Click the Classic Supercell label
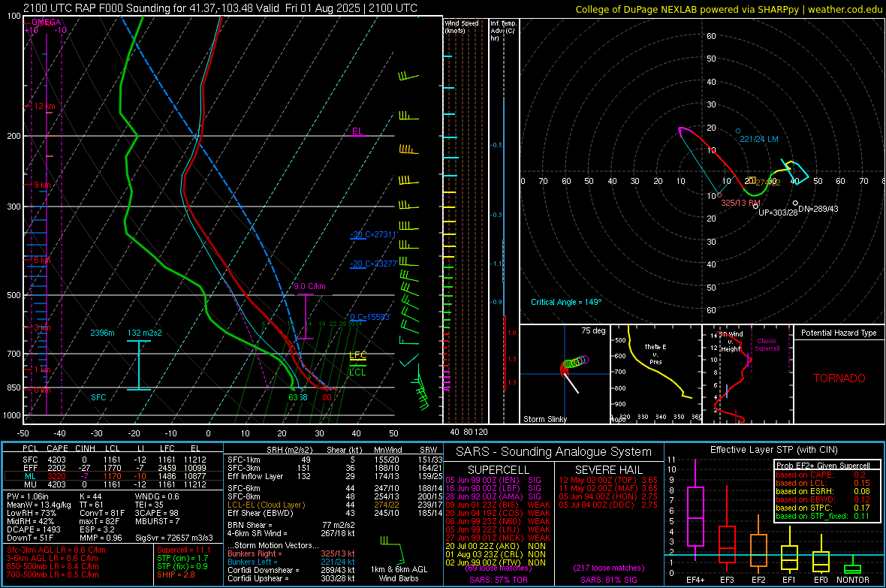 pyautogui.click(x=767, y=345)
